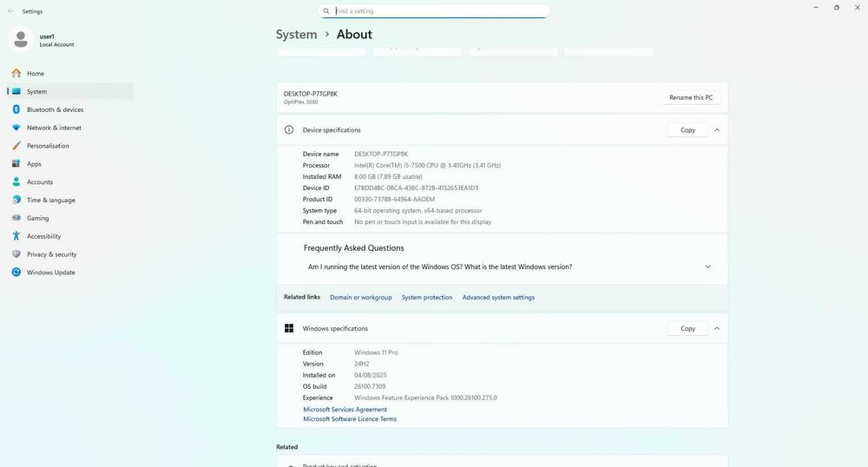This screenshot has height=467, width=868.
Task: Switch to Personalisation settings
Action: coord(48,146)
